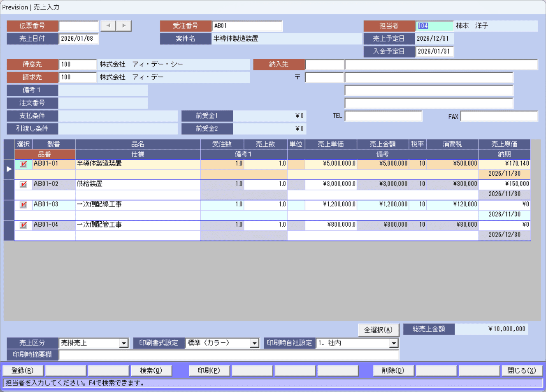Deselect the AB01-04 row checkbox
This screenshot has height=392, width=546.
point(23,225)
